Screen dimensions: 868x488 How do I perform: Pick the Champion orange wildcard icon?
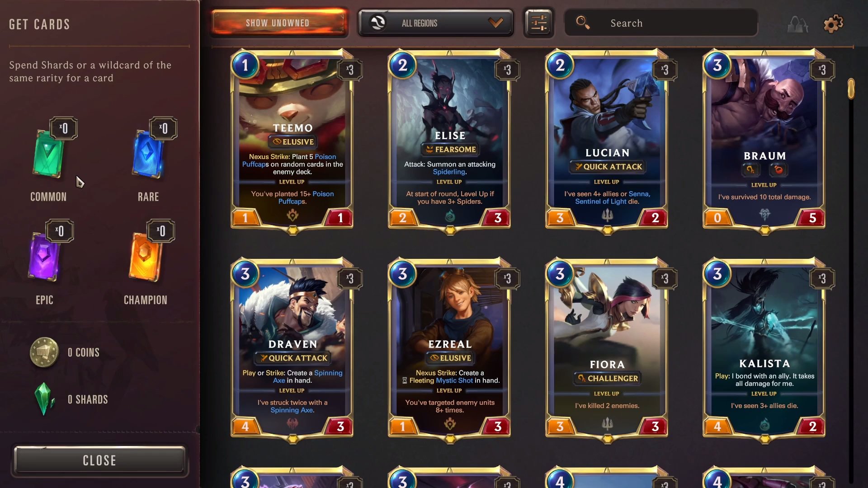pos(145,256)
